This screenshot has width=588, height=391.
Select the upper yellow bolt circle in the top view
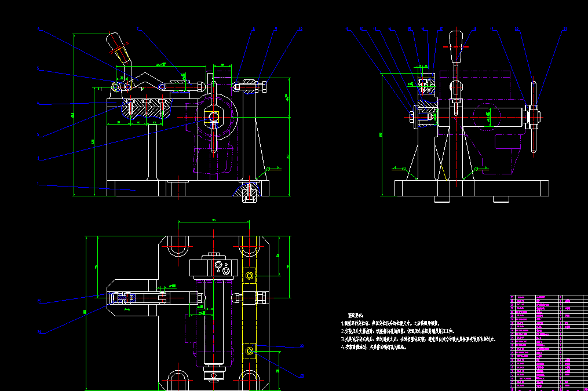[249, 276]
